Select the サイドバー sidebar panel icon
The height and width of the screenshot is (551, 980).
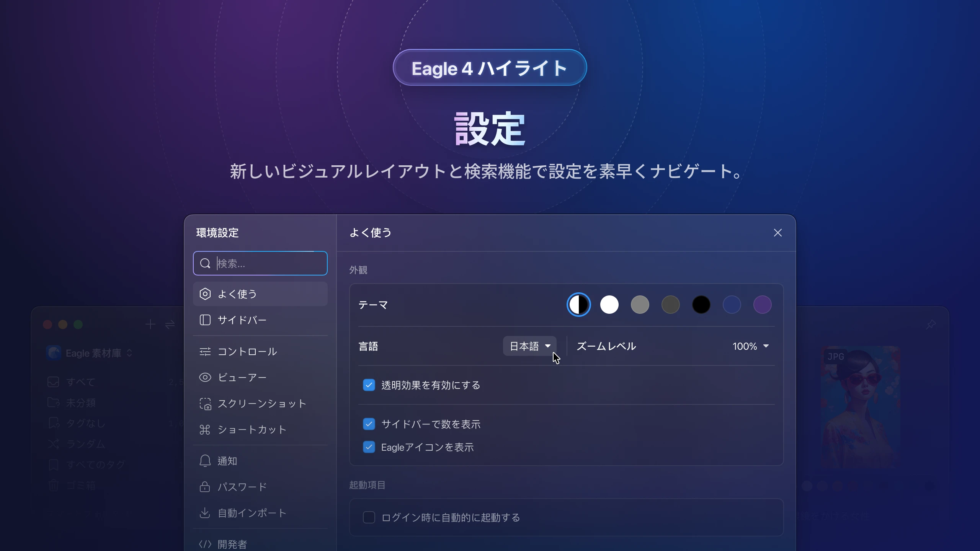click(x=205, y=320)
